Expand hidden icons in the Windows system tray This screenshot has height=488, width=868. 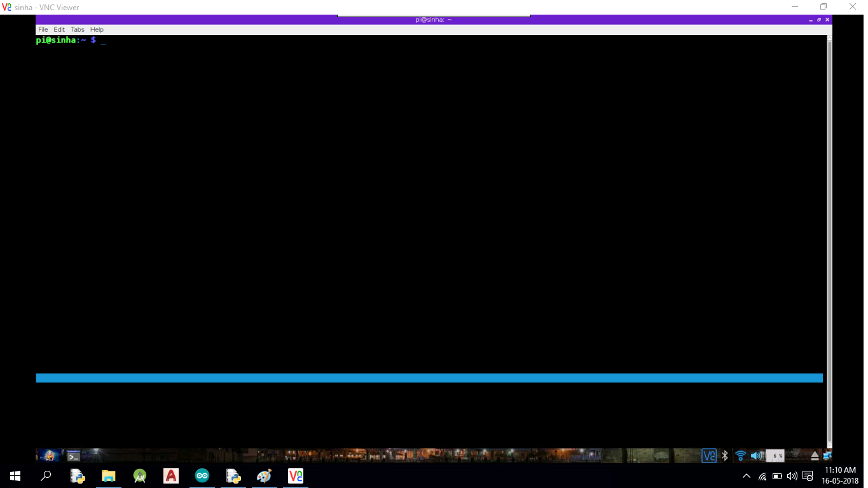[746, 476]
